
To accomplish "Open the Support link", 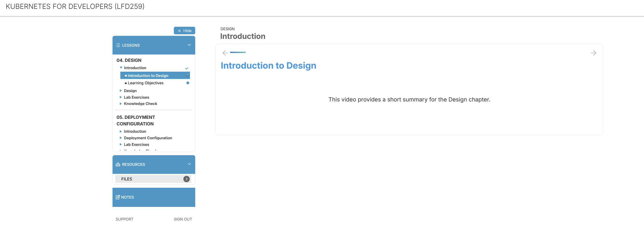I will pos(124,219).
